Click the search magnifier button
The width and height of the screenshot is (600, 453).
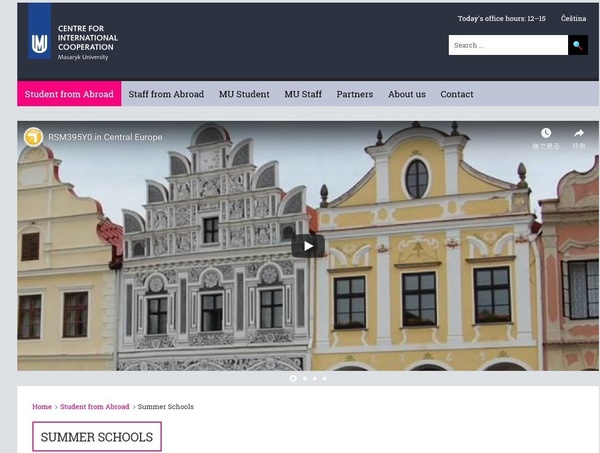coord(578,45)
